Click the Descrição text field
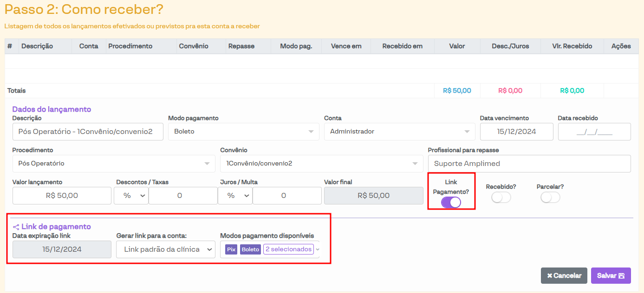Image resolution: width=644 pixels, height=293 pixels. tap(88, 132)
